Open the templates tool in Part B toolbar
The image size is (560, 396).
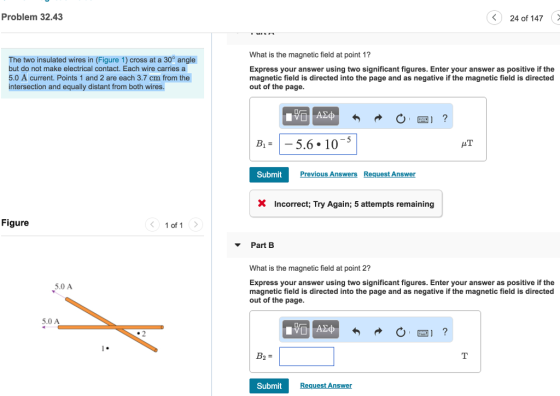tap(296, 329)
